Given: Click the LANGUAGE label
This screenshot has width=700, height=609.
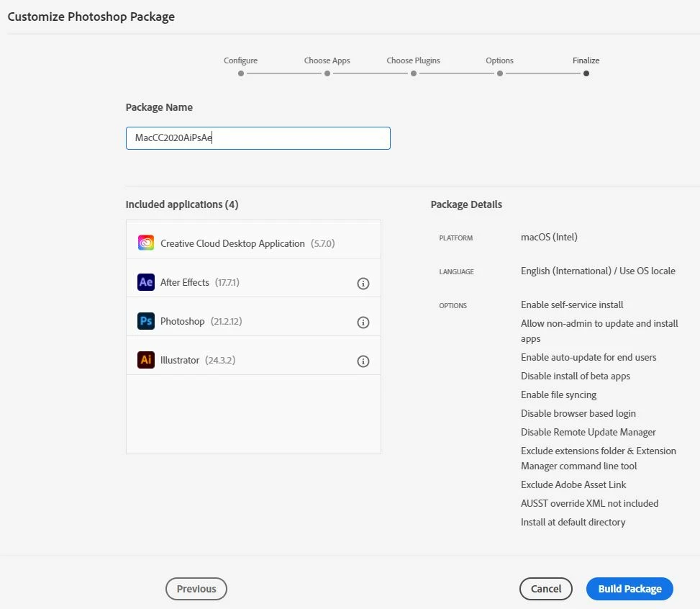Looking at the screenshot, I should (x=456, y=271).
